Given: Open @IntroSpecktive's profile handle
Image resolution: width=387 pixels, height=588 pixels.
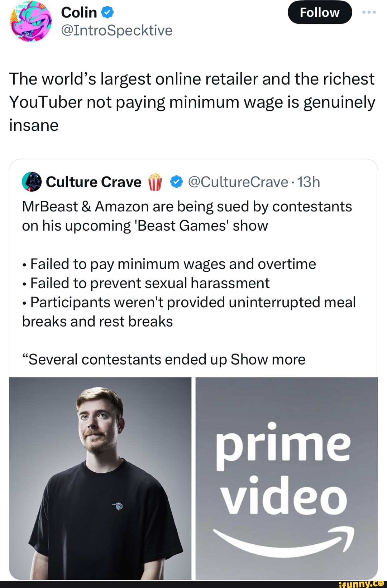Looking at the screenshot, I should (x=116, y=31).
